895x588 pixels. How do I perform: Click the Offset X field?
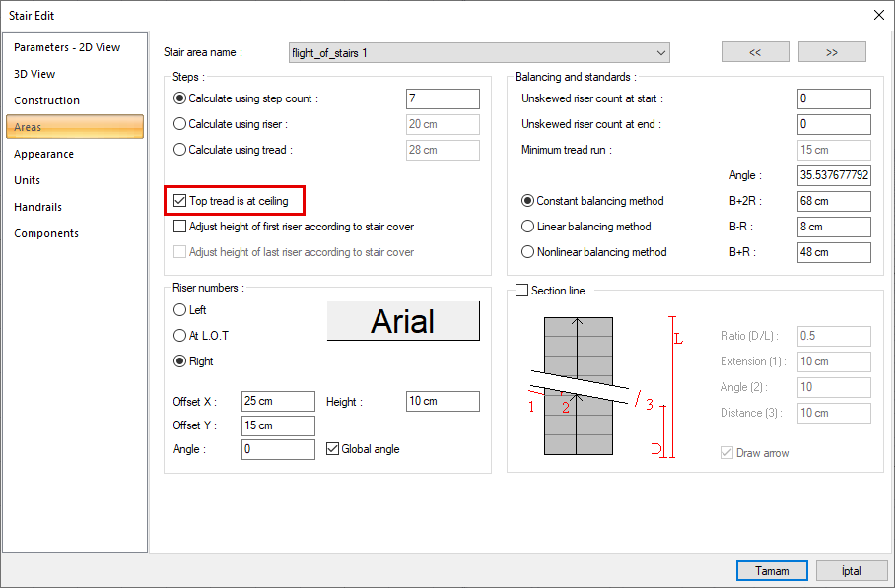pos(278,401)
